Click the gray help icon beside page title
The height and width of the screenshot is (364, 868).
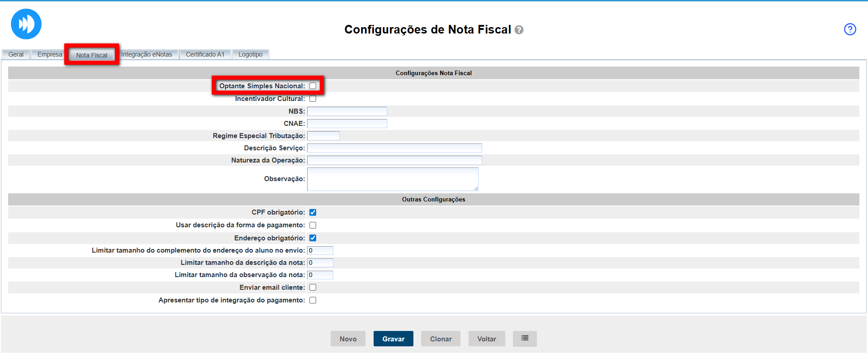click(519, 30)
